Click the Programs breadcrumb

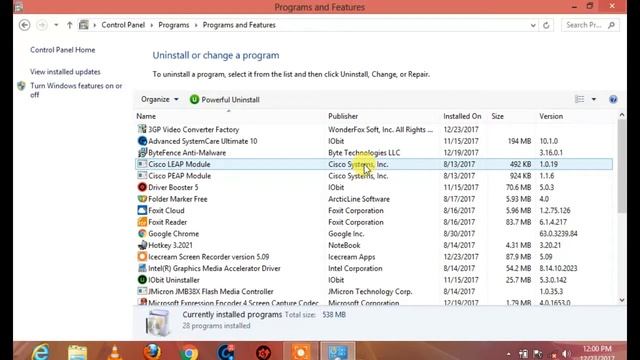174,25
